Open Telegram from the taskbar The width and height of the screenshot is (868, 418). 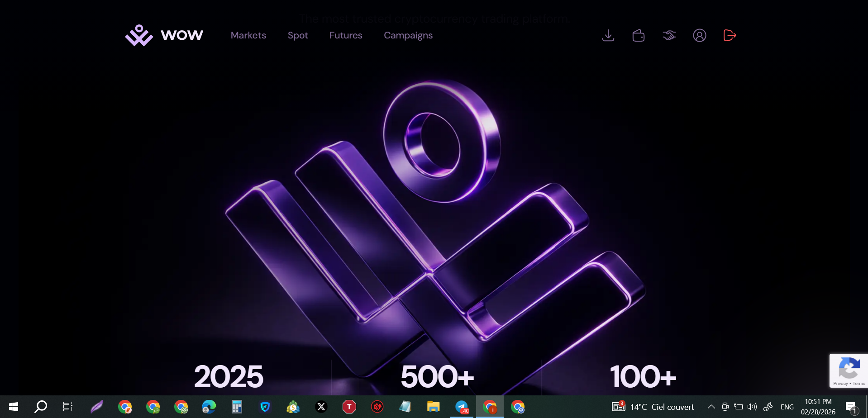[462, 407]
